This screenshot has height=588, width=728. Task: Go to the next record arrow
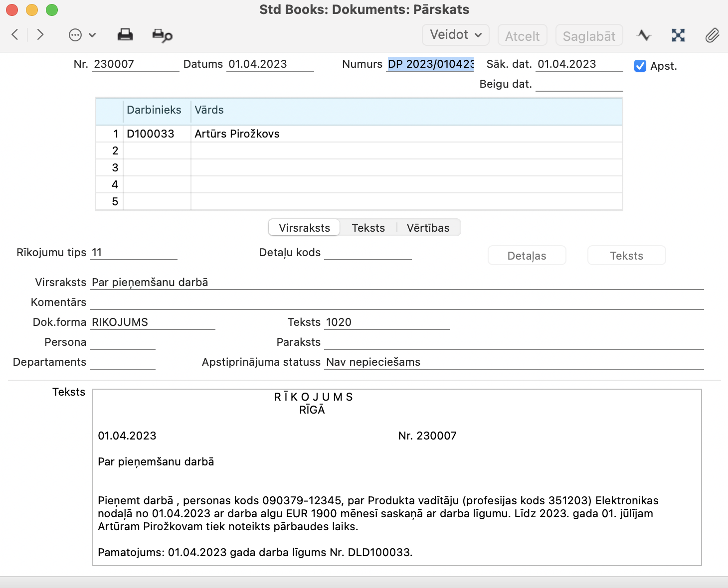[40, 34]
